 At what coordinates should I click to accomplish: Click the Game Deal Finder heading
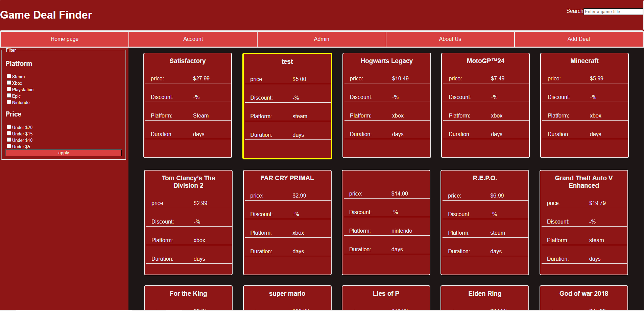point(46,15)
